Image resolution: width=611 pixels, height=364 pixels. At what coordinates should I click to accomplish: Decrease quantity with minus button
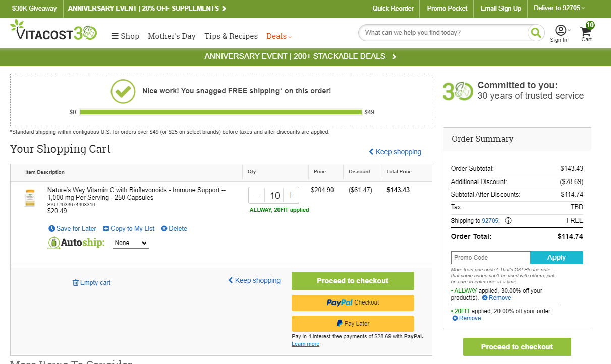(x=257, y=195)
